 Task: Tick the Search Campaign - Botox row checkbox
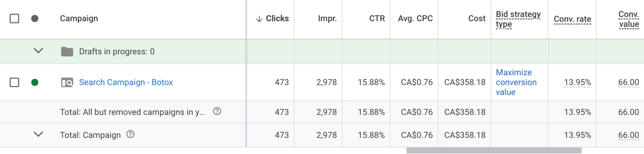tap(14, 82)
